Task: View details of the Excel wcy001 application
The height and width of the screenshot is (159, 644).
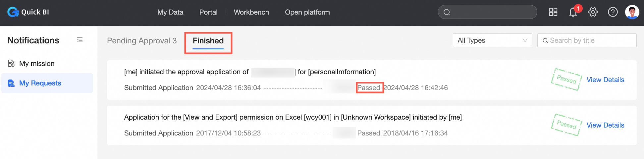Action: [x=605, y=125]
